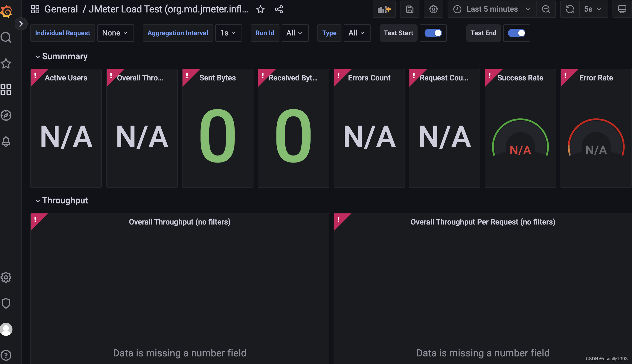This screenshot has width=632, height=364.
Task: Open the Help question mark icon
Action: point(6,355)
